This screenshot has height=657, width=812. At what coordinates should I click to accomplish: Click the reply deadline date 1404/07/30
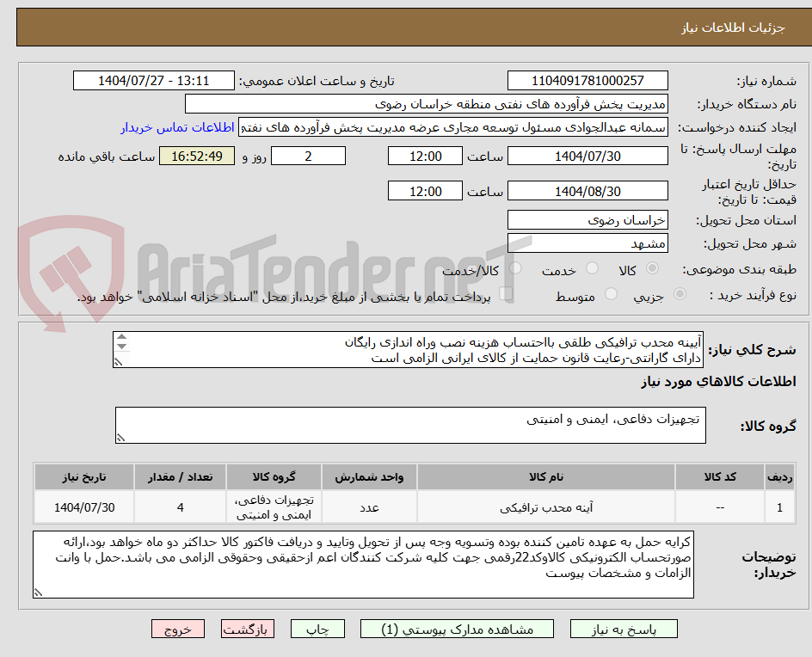[587, 156]
